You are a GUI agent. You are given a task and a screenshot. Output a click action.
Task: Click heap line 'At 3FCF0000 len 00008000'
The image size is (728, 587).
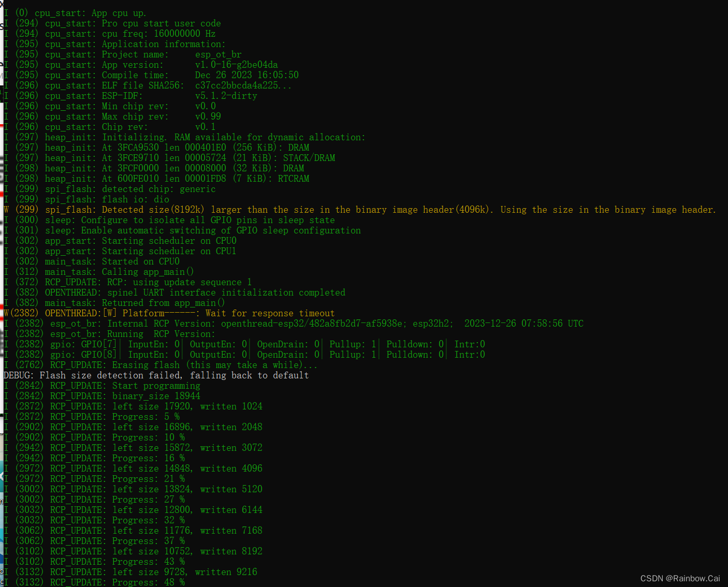click(x=154, y=168)
